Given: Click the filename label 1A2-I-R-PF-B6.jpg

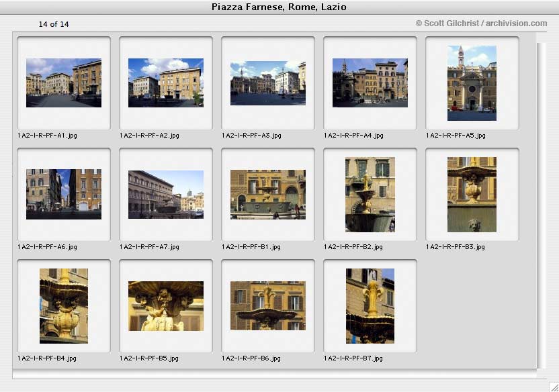Looking at the screenshot, I should [x=251, y=358].
